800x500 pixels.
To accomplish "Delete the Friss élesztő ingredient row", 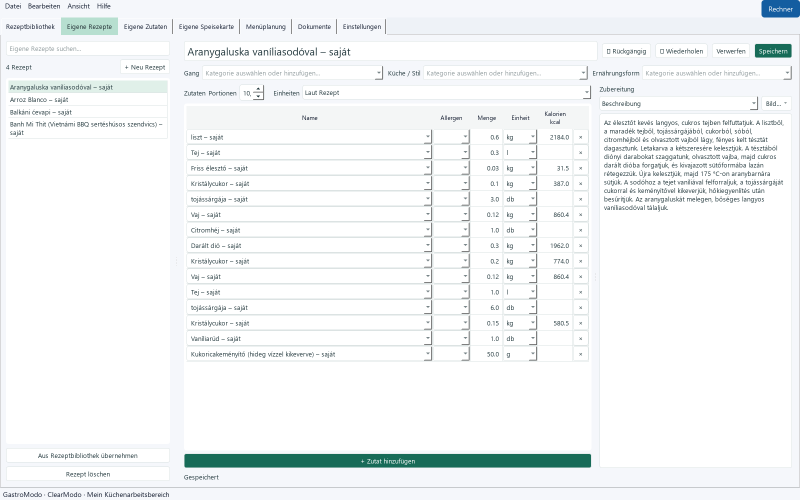I will [x=580, y=168].
